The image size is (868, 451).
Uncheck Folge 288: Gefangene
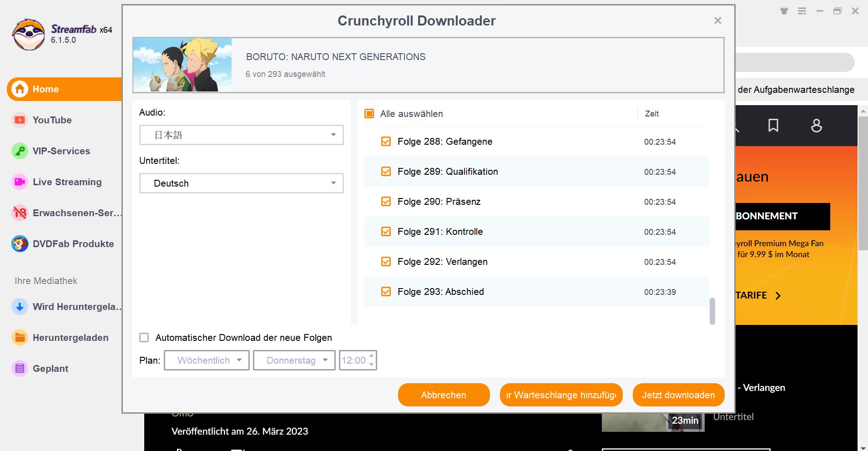pos(386,142)
